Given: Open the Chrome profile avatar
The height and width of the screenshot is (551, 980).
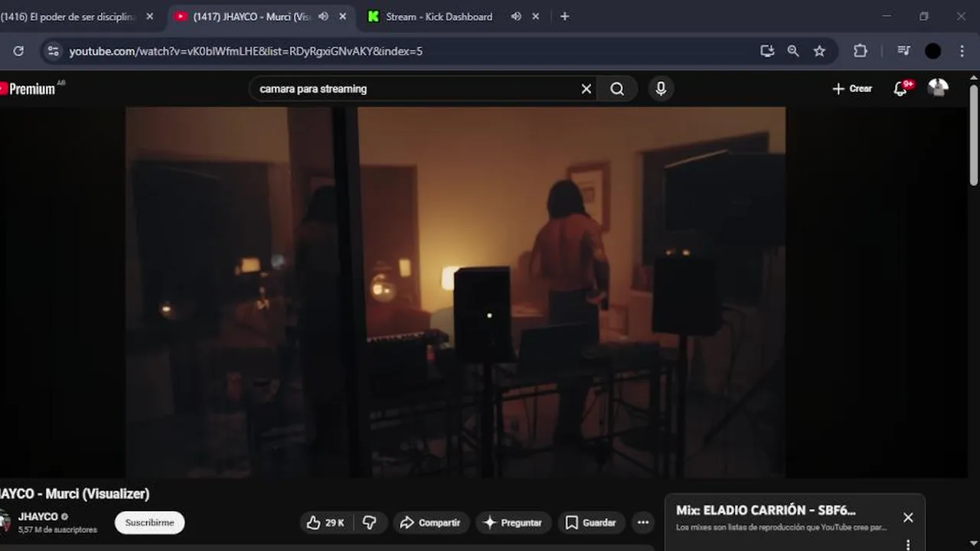Looking at the screenshot, I should pos(933,51).
